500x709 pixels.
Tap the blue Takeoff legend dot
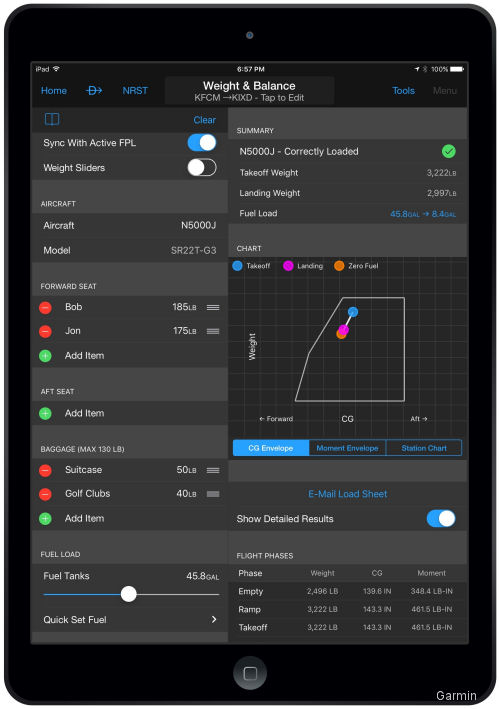click(237, 266)
